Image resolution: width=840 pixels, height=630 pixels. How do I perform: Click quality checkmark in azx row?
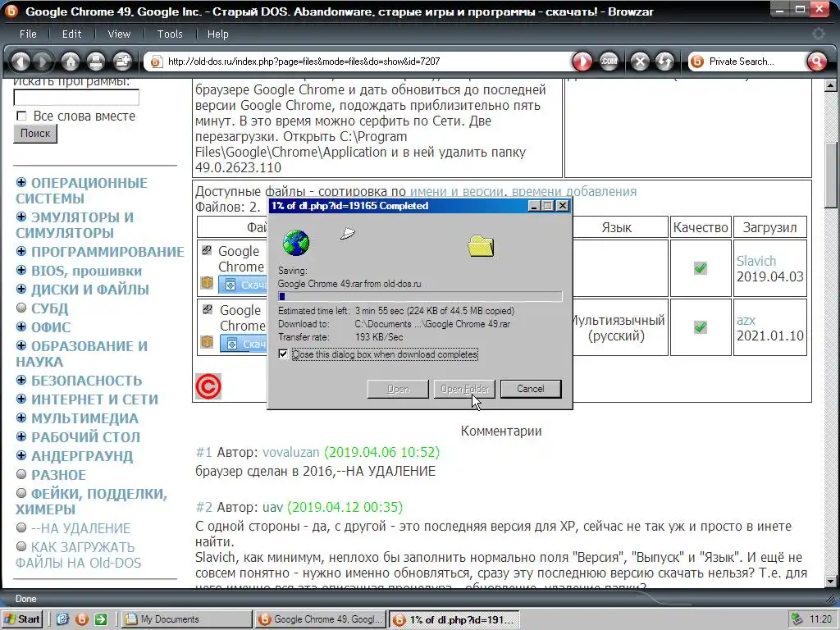click(701, 326)
